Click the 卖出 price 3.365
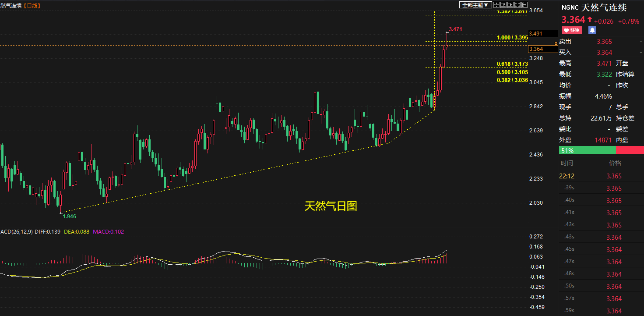Image resolution: width=644 pixels, height=316 pixels. point(605,42)
